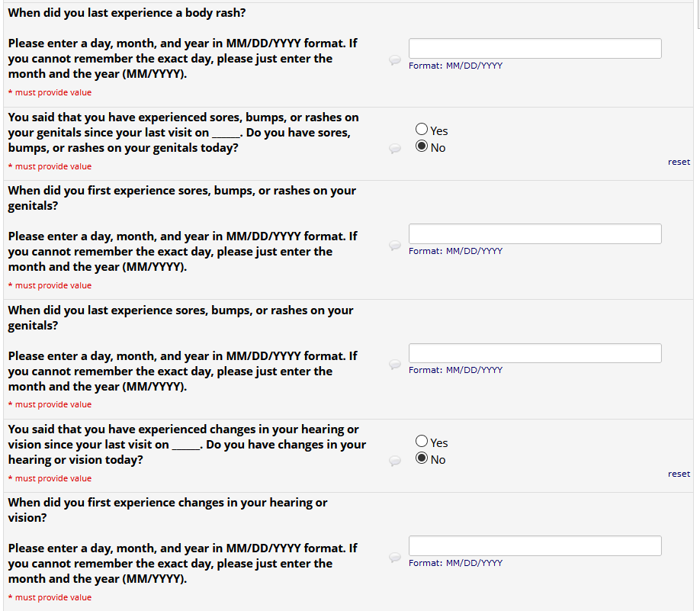Select Yes for genital sores today
The height and width of the screenshot is (611, 700).
pyautogui.click(x=422, y=130)
